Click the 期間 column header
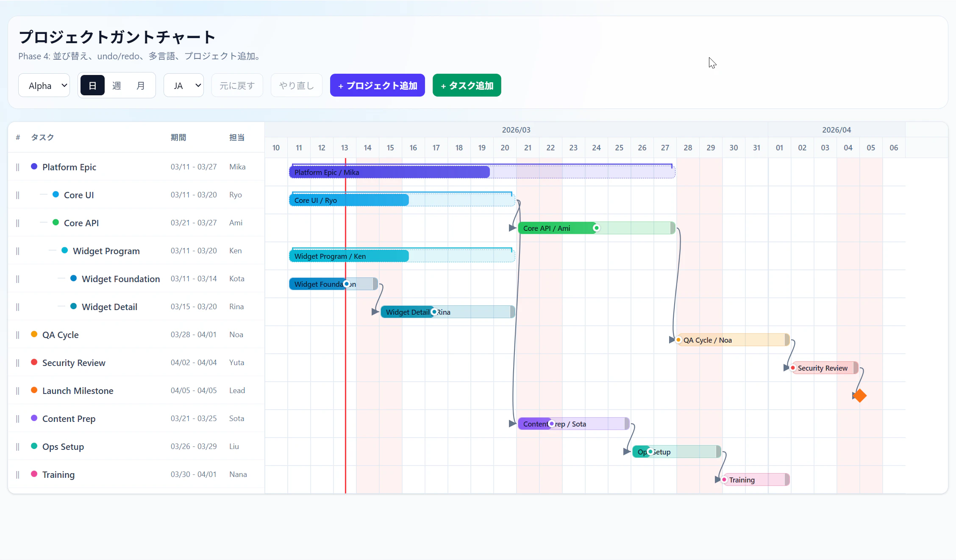Viewport: 956px width, 560px height. pos(178,137)
